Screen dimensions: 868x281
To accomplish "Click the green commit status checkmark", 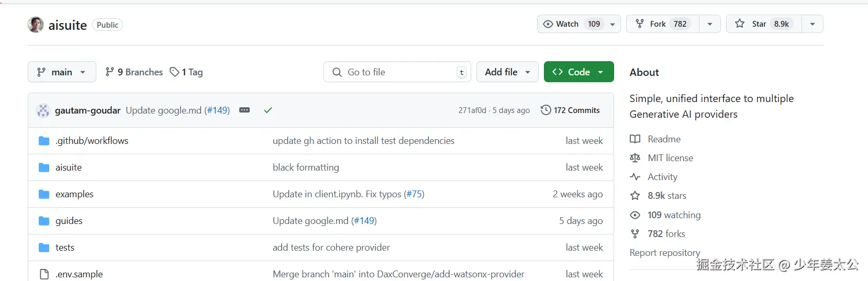I will pos(268,110).
